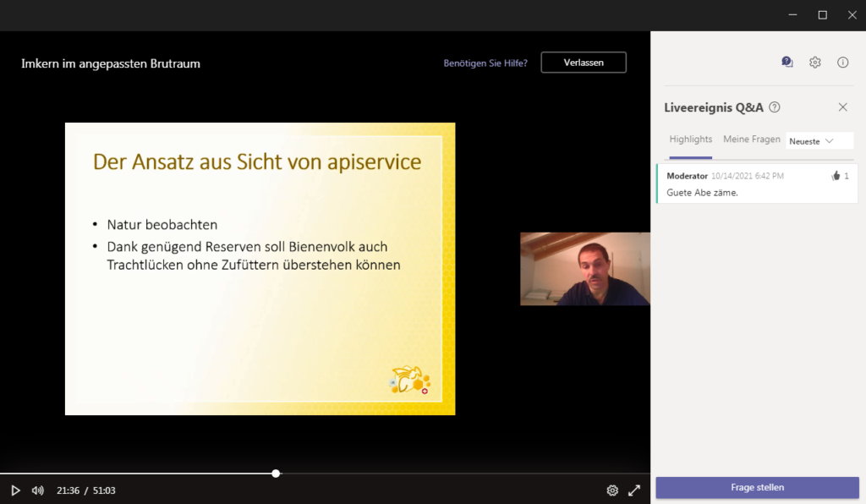Click the Liveereignis Q&A heading
Screen dimensions: 866x504
(x=714, y=107)
